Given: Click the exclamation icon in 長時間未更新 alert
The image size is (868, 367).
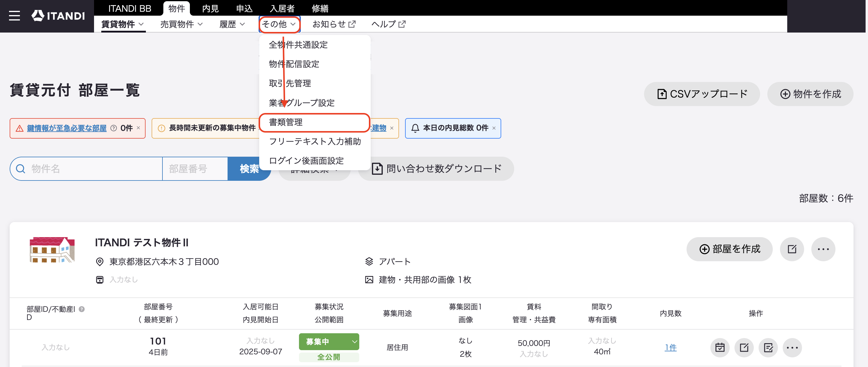Looking at the screenshot, I should coord(162,128).
